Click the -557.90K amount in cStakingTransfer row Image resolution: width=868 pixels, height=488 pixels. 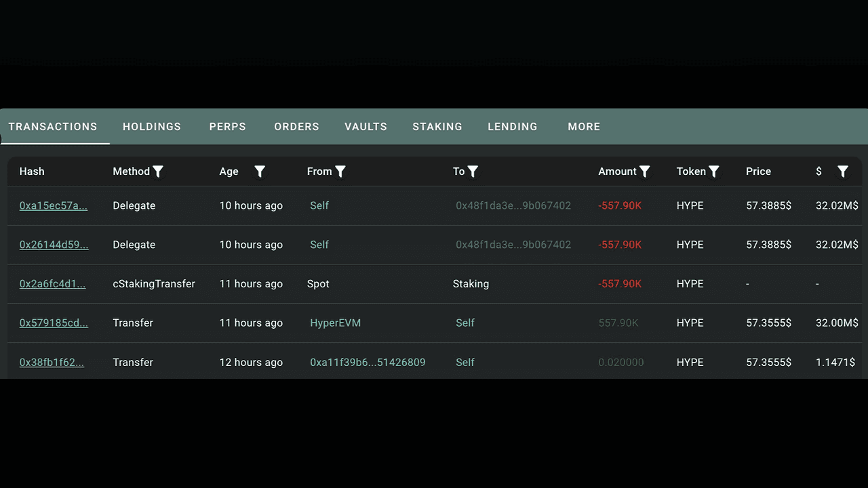620,284
